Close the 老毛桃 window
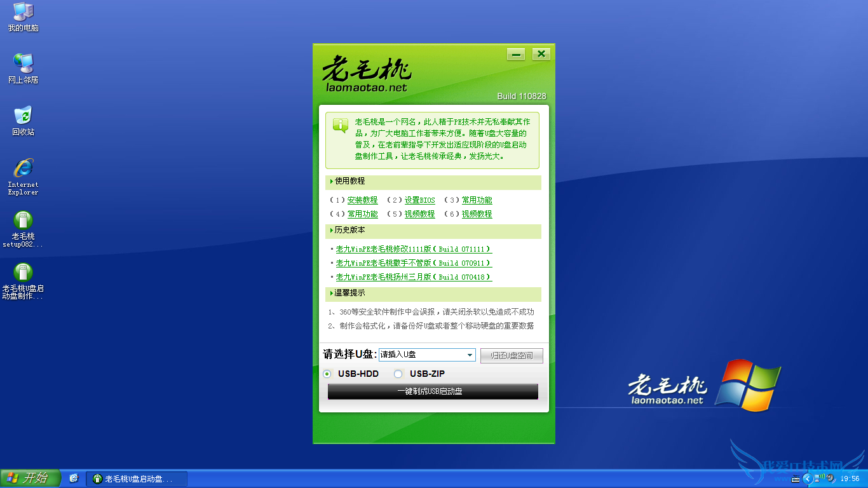Viewport: 868px width, 488px height. [541, 54]
